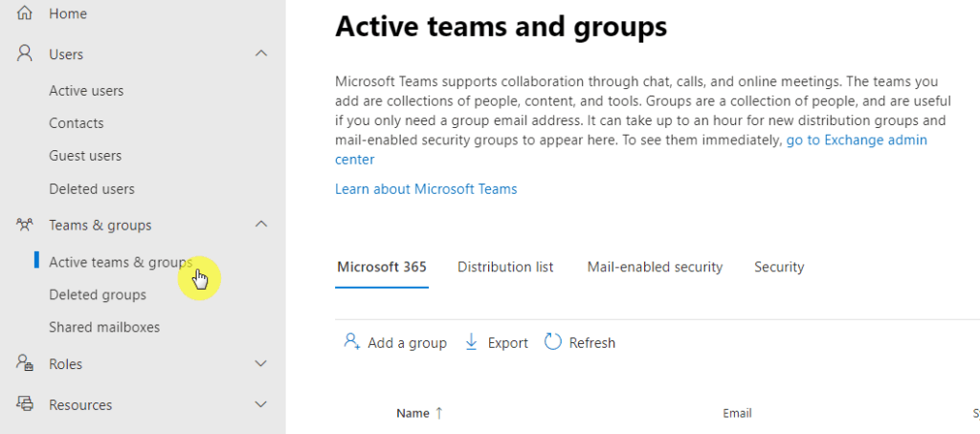The height and width of the screenshot is (434, 980).
Task: Open Shared mailboxes in the sidebar
Action: point(104,327)
